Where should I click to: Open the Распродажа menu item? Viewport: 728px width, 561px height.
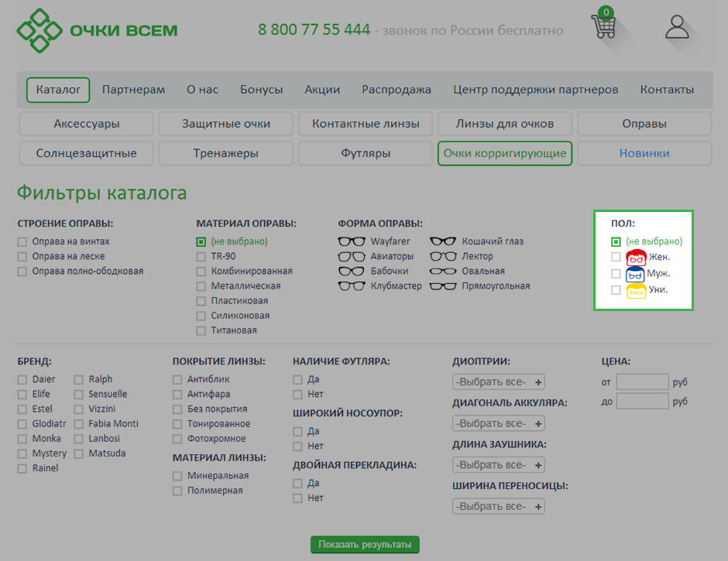pyautogui.click(x=396, y=90)
